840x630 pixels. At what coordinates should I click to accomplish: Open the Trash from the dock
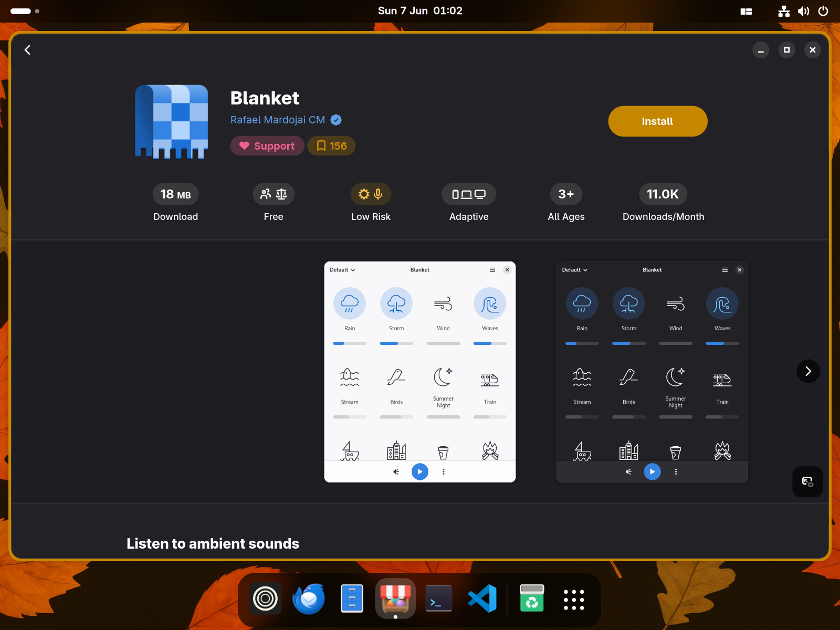(x=532, y=598)
